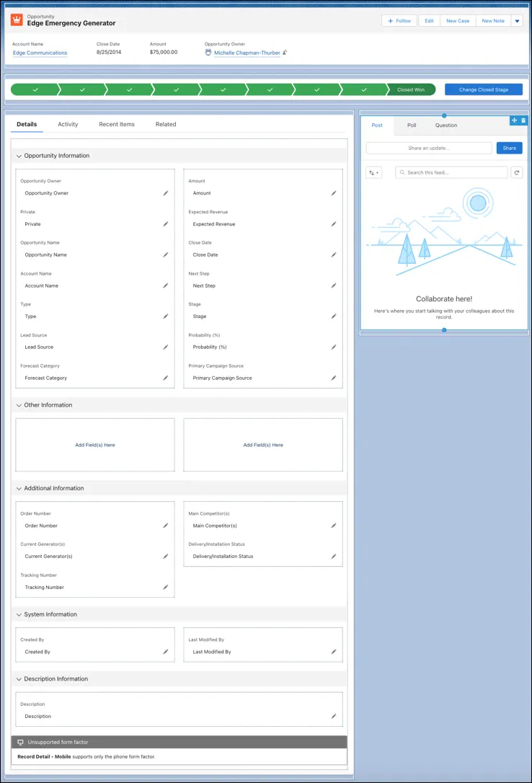Click the Share button
The width and height of the screenshot is (532, 783).
click(x=510, y=149)
